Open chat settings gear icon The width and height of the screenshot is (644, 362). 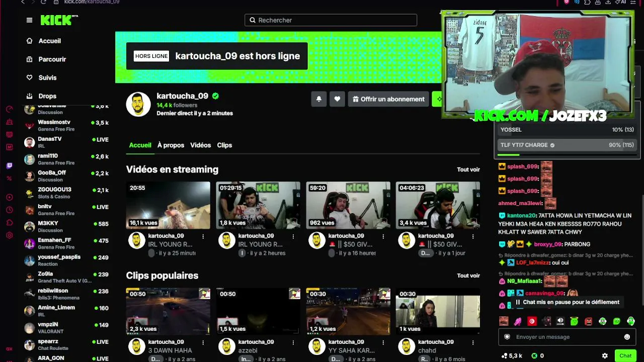605,356
